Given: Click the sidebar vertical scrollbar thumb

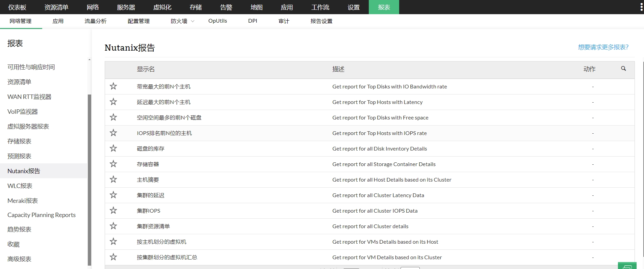Looking at the screenshot, I should 89,180.
